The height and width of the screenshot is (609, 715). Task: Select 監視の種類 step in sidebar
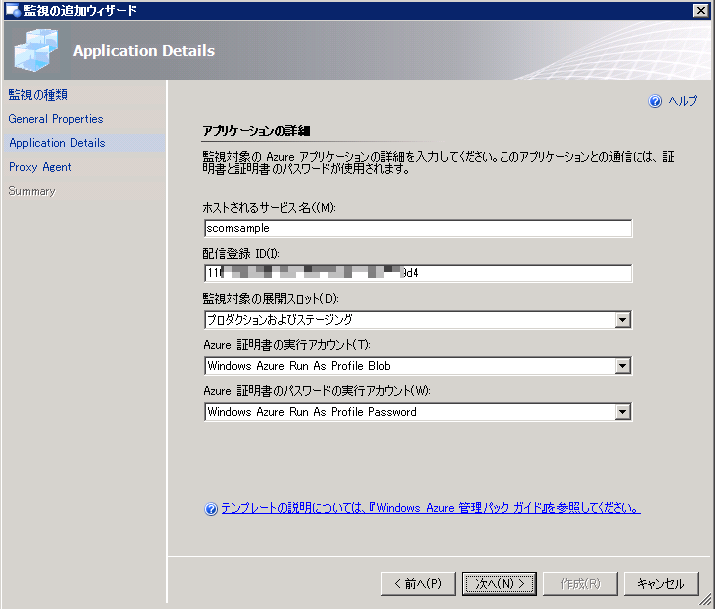click(38, 95)
